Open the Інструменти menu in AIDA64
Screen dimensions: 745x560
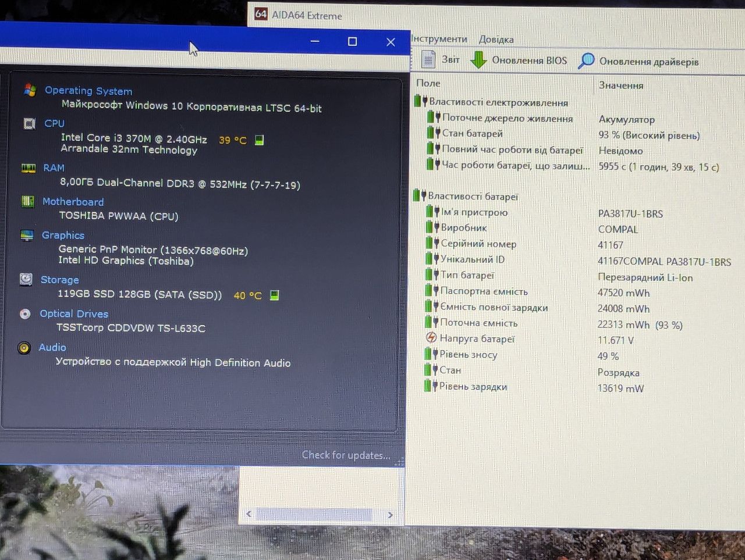pyautogui.click(x=439, y=39)
